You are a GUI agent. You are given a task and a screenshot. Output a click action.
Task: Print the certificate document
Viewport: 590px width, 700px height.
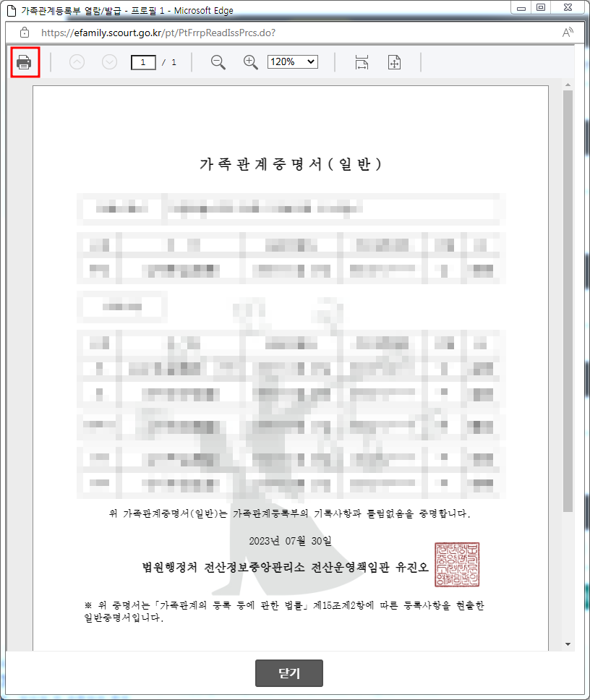point(24,62)
